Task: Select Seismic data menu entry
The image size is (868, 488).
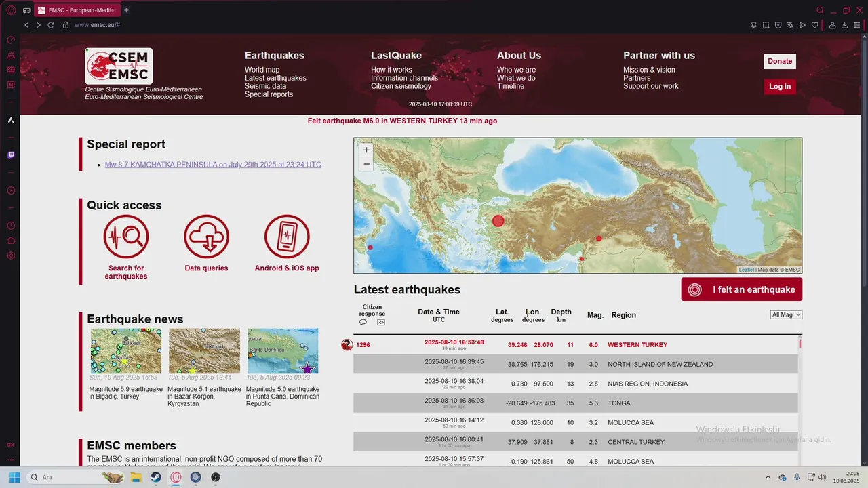Action: (x=265, y=86)
